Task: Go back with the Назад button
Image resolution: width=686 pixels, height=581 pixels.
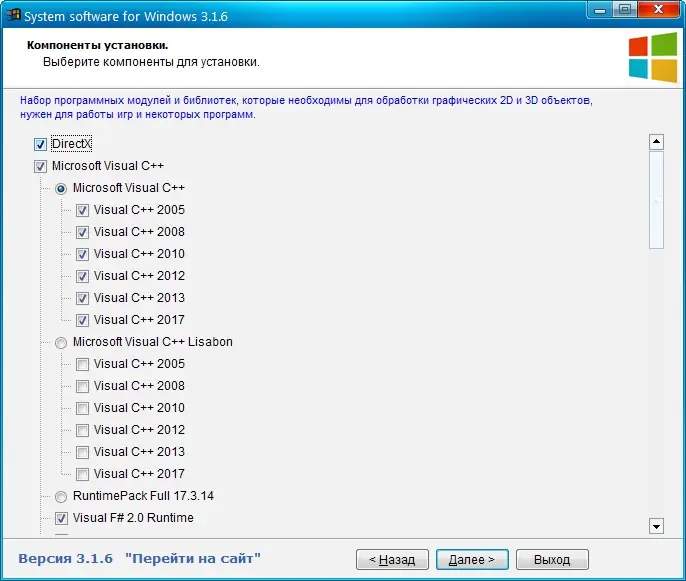Action: (392, 560)
